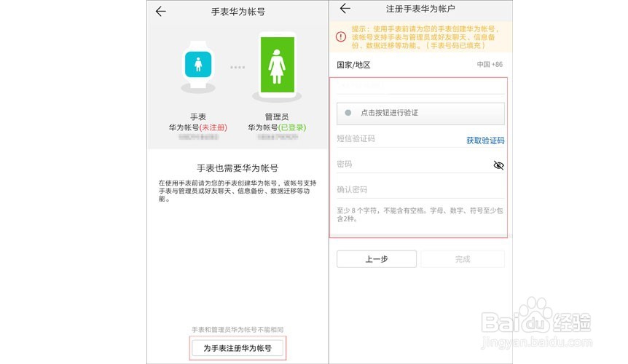Image resolution: width=628 pixels, height=364 pixels.
Task: Focus the 短信验证码 input field
Action: click(399, 139)
